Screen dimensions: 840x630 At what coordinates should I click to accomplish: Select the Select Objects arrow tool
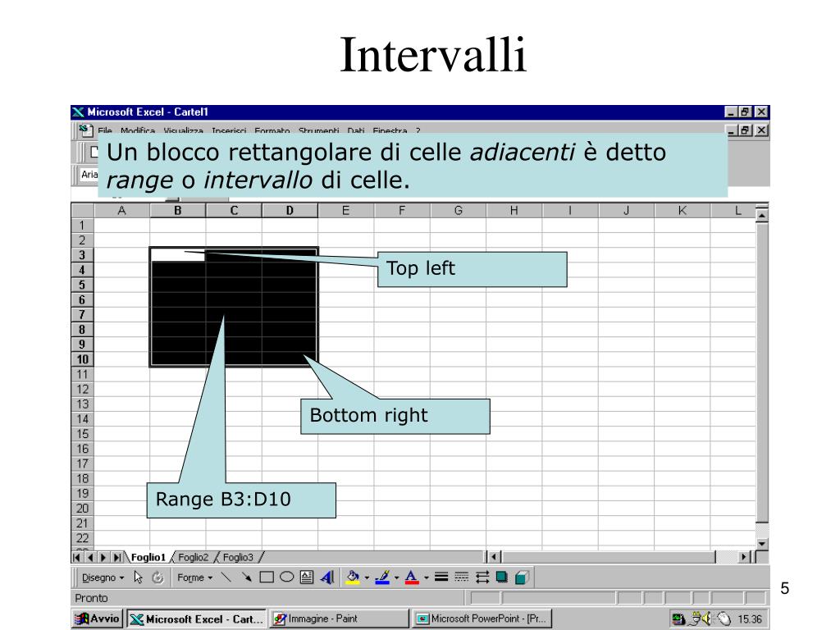138,577
